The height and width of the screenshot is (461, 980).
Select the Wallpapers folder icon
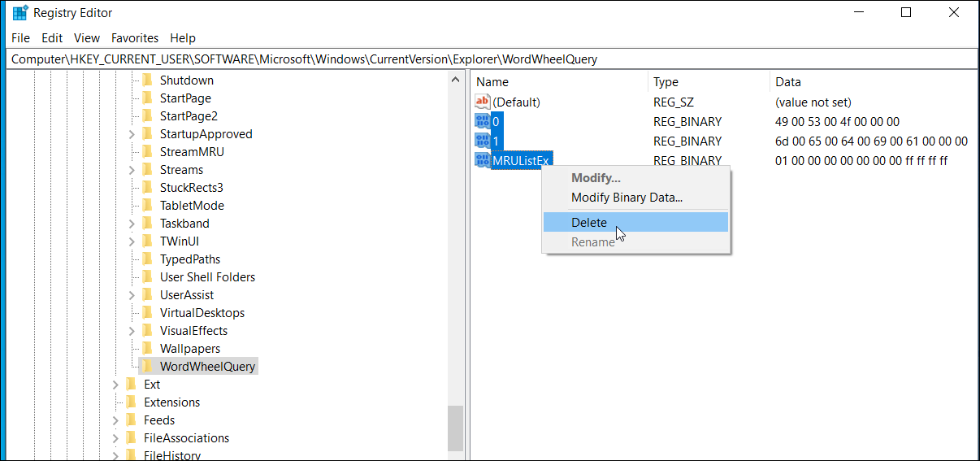[x=147, y=348]
